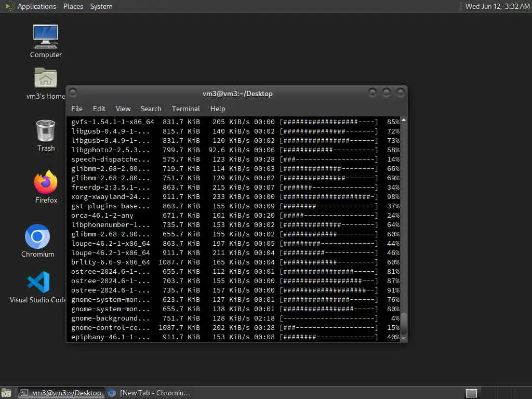The height and width of the screenshot is (399, 532).
Task: Close the terminal window
Action: click(x=401, y=92)
